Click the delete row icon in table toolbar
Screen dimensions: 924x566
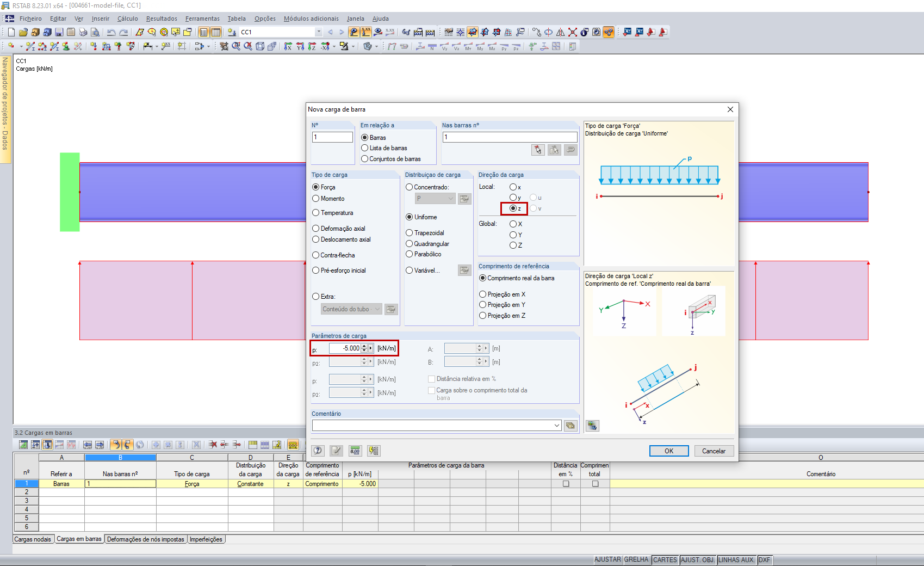click(x=213, y=445)
